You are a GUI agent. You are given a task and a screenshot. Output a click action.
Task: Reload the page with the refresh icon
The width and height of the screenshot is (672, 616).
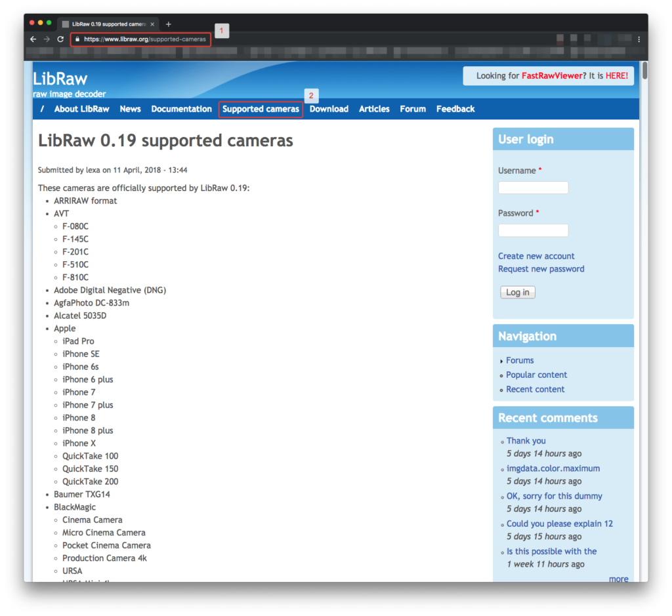point(60,39)
